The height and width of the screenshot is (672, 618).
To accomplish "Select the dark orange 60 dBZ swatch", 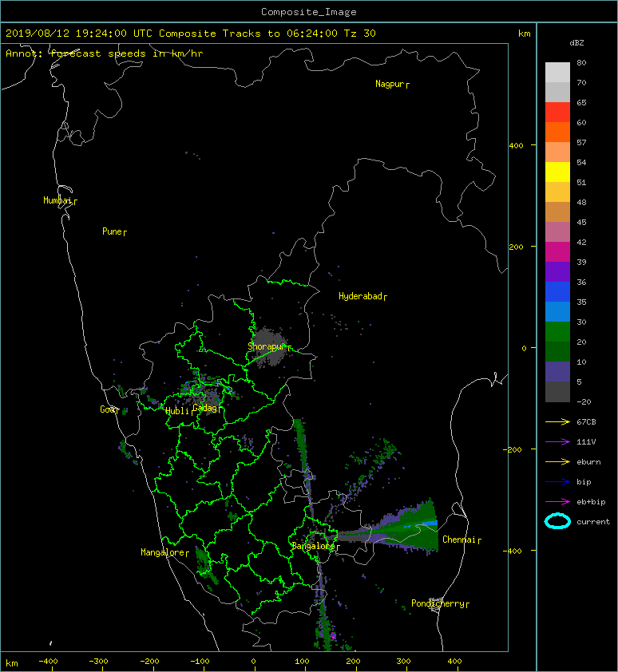I will 557,132.
